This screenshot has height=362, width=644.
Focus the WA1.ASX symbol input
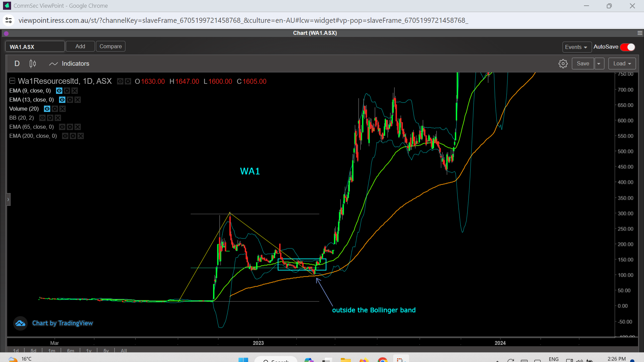[x=35, y=47]
